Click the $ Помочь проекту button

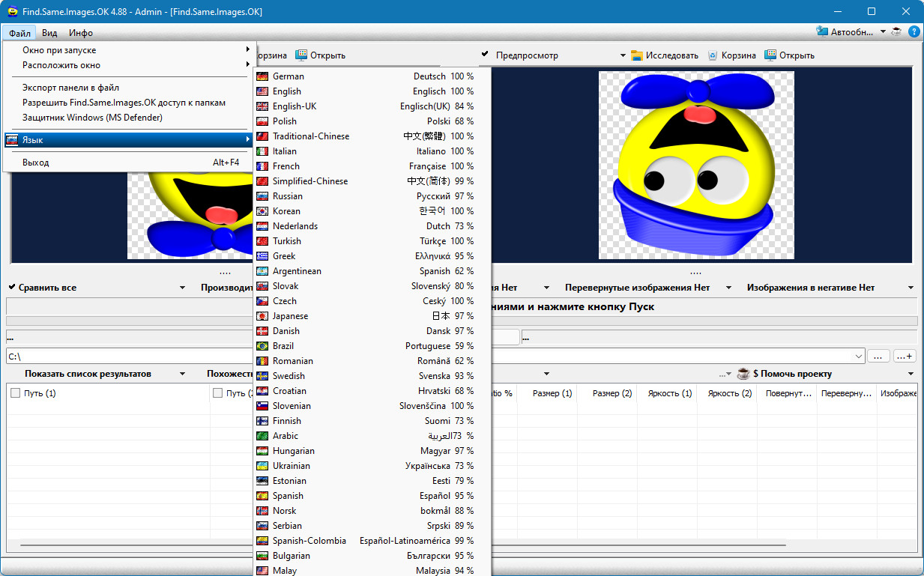pyautogui.click(x=792, y=374)
